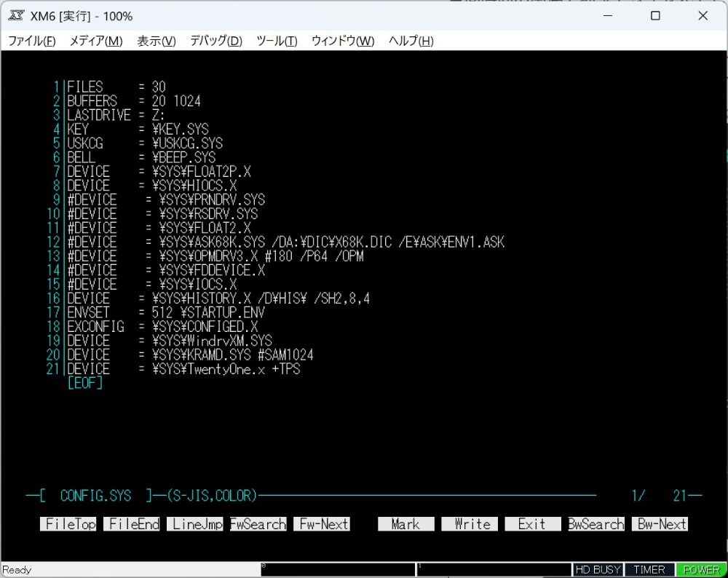Open the ファイル(F) menu
The height and width of the screenshot is (578, 728).
click(32, 41)
